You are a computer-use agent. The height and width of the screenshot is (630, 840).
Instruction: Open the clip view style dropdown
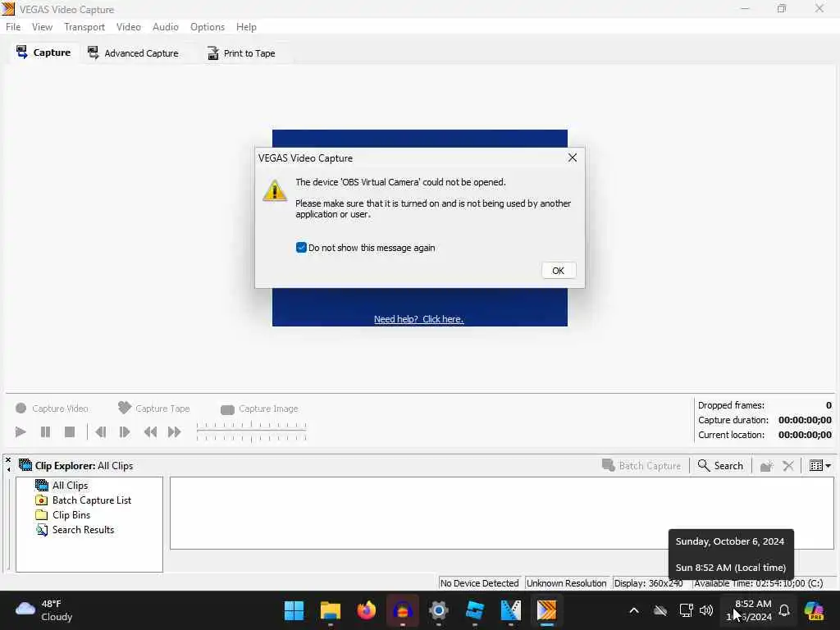click(819, 466)
